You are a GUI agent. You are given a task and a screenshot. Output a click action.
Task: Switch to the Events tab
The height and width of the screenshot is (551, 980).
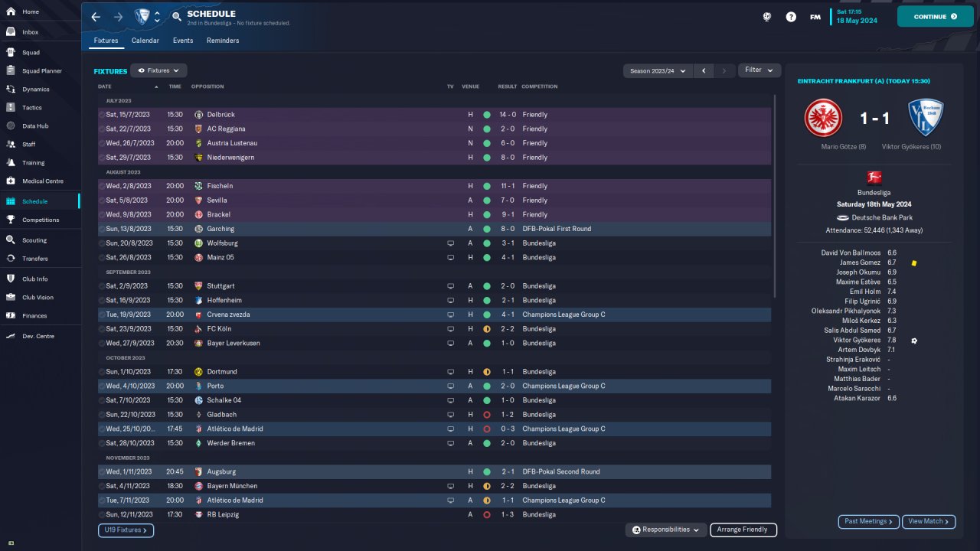(183, 41)
